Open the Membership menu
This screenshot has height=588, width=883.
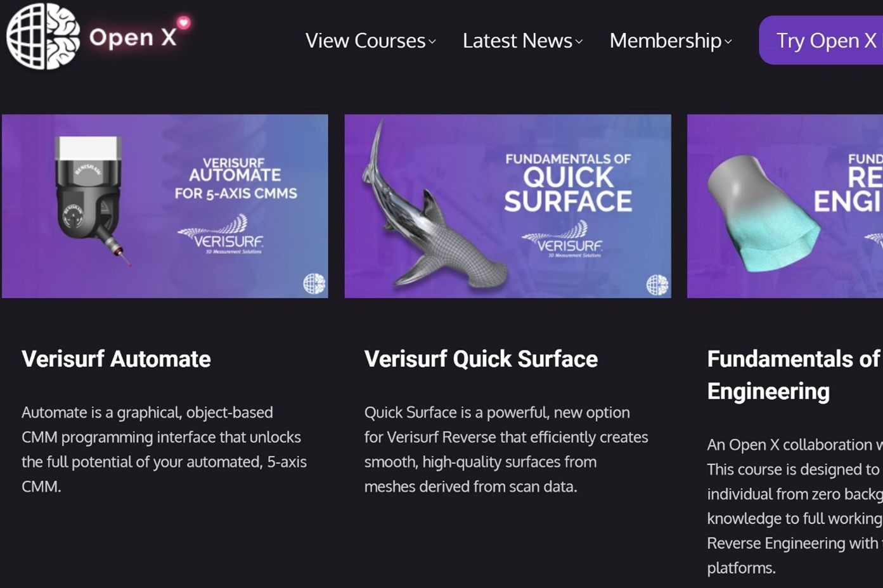pos(665,41)
